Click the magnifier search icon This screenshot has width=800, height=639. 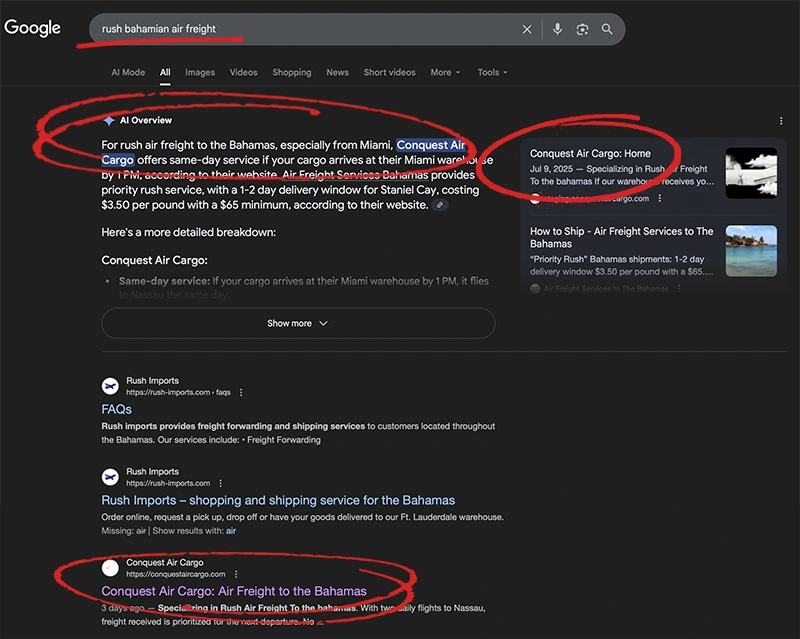(607, 30)
